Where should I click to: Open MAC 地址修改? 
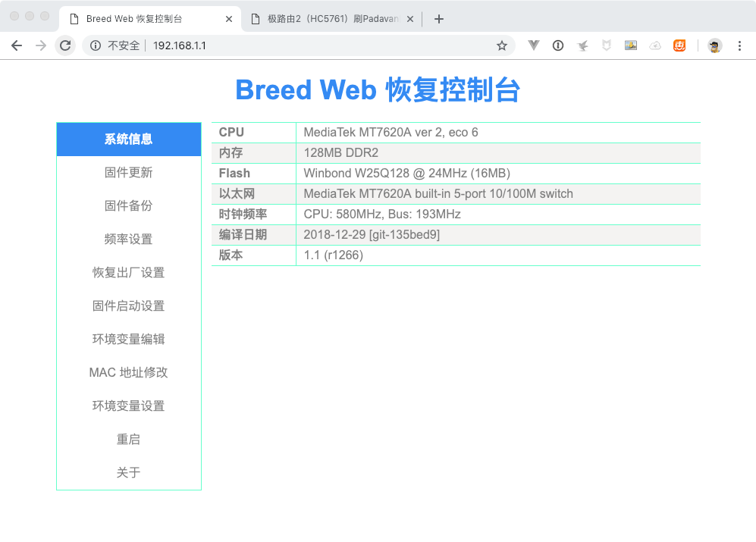click(x=128, y=372)
